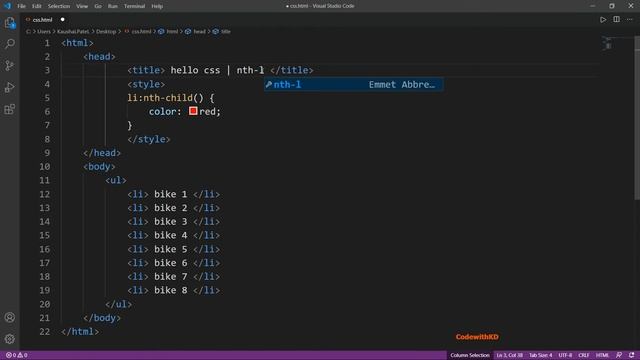Open the Selection menu

click(x=59, y=6)
